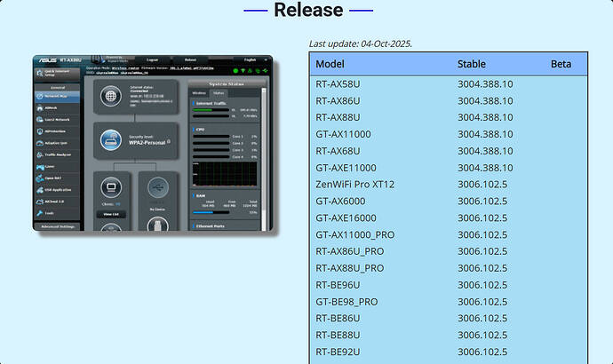Click Quick Internet Setup
613x364 pixels.
[58, 75]
